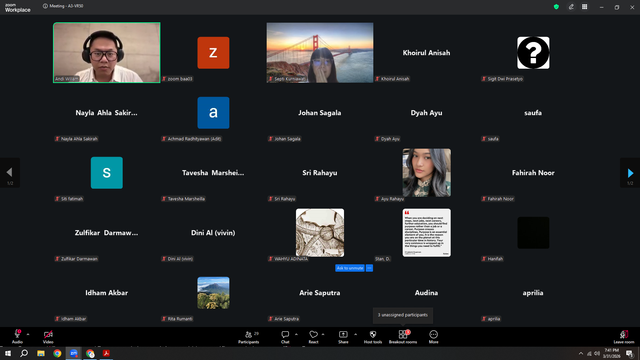Click the Zoom taskbar icon
The width and height of the screenshot is (640, 360).
point(74,353)
